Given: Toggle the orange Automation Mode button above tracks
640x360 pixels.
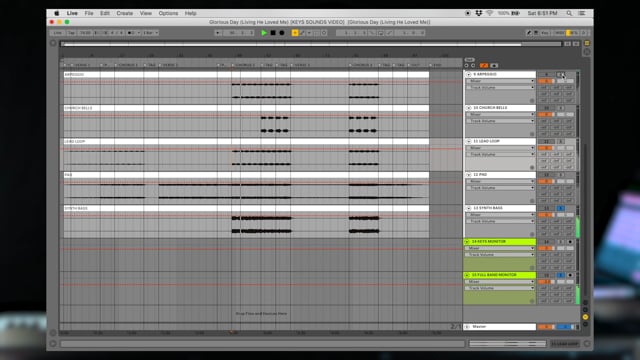Looking at the screenshot, I should 484,65.
